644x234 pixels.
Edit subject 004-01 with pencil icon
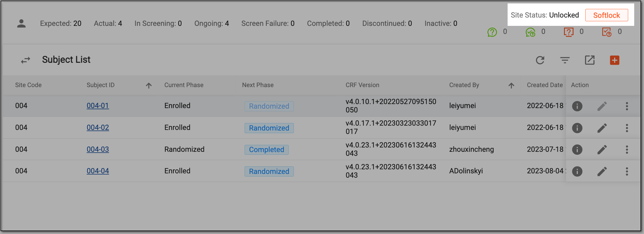(602, 106)
